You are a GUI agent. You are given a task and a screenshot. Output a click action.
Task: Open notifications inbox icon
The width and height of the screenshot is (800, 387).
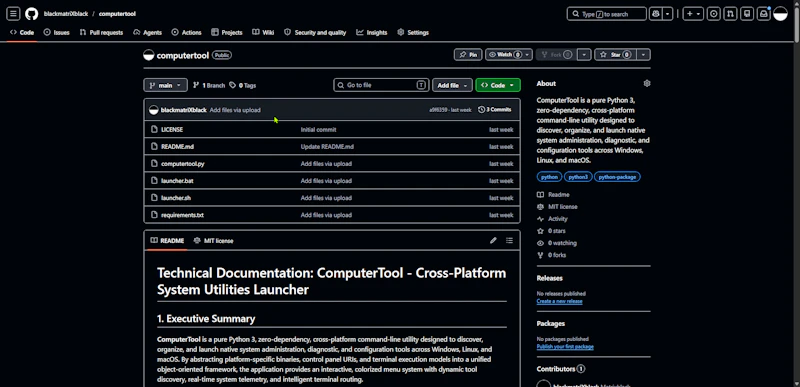(764, 14)
